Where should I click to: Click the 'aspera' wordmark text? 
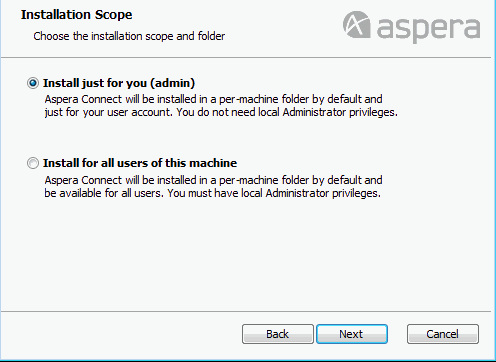click(429, 28)
